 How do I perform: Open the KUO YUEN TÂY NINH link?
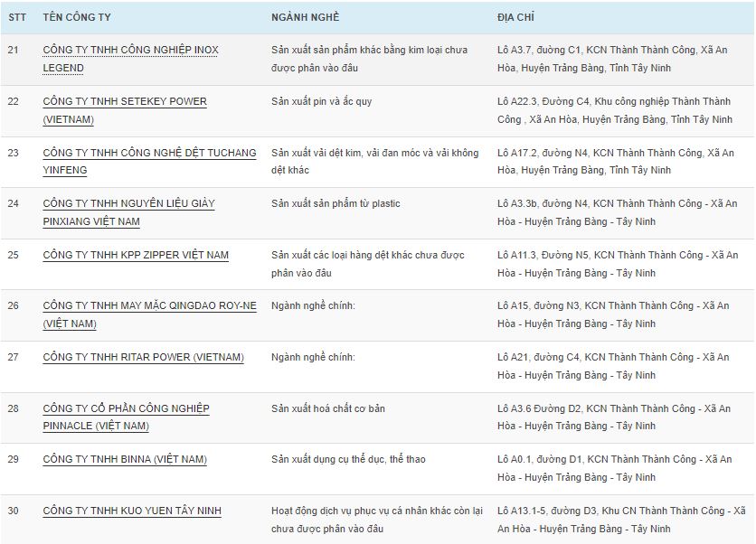tap(132, 511)
